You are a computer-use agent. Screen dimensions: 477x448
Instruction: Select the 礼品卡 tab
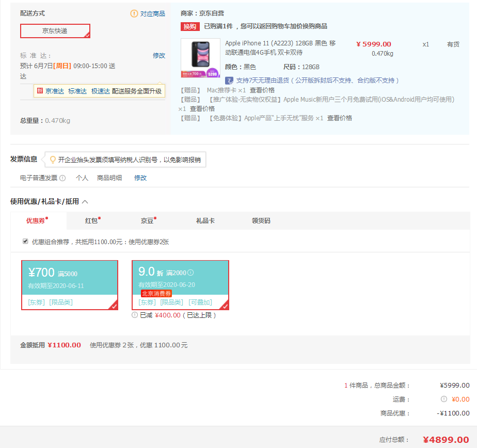tap(205, 221)
